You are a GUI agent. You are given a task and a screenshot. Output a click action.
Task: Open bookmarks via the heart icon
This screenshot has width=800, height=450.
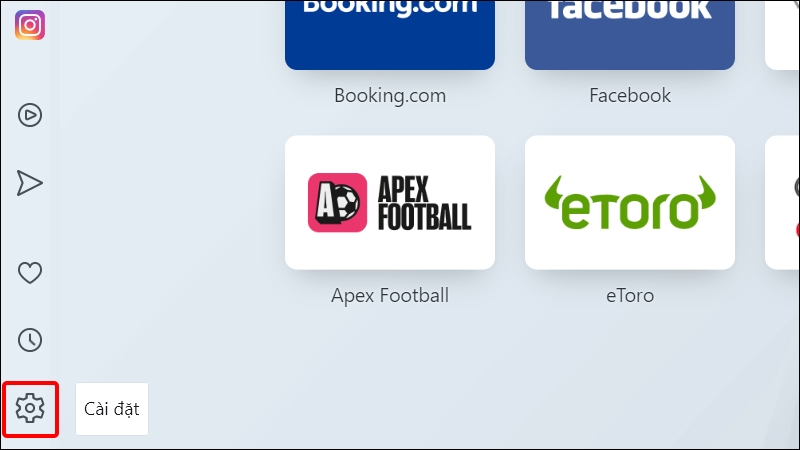click(x=30, y=272)
